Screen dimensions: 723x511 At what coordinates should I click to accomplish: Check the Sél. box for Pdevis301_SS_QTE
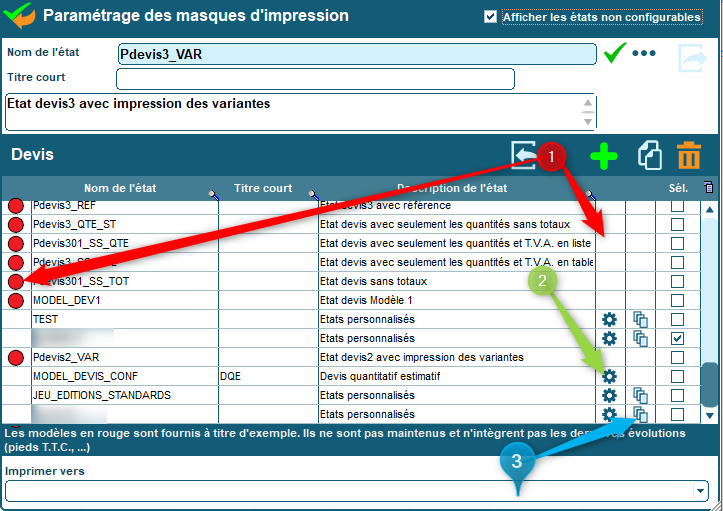(x=677, y=244)
